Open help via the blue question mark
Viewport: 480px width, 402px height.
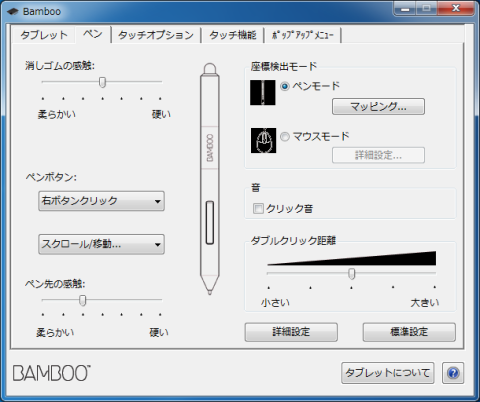(453, 373)
